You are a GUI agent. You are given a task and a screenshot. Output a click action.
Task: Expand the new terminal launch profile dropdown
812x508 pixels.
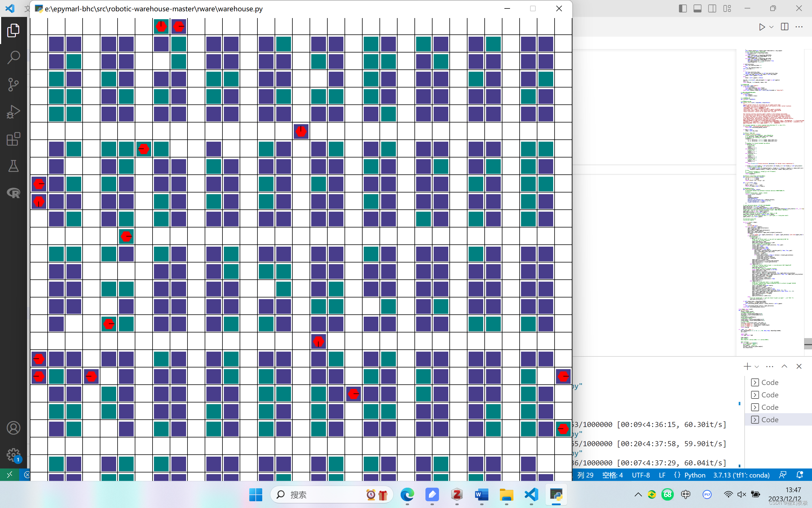(757, 367)
